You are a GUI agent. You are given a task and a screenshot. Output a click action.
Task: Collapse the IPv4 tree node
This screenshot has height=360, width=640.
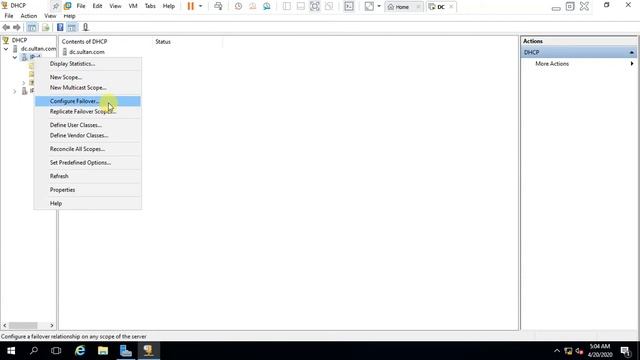pos(15,58)
